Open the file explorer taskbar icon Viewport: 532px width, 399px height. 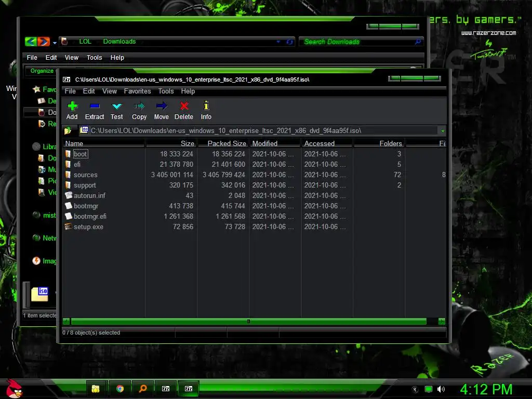point(96,389)
